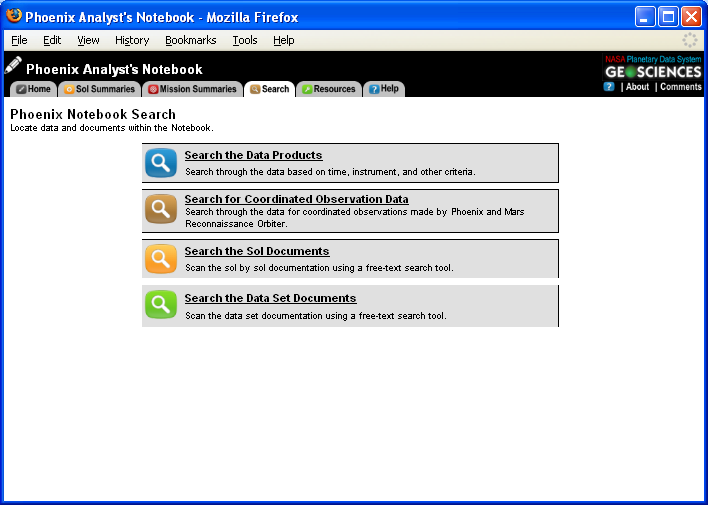Click the pencil icon beside notebook title

click(13, 66)
